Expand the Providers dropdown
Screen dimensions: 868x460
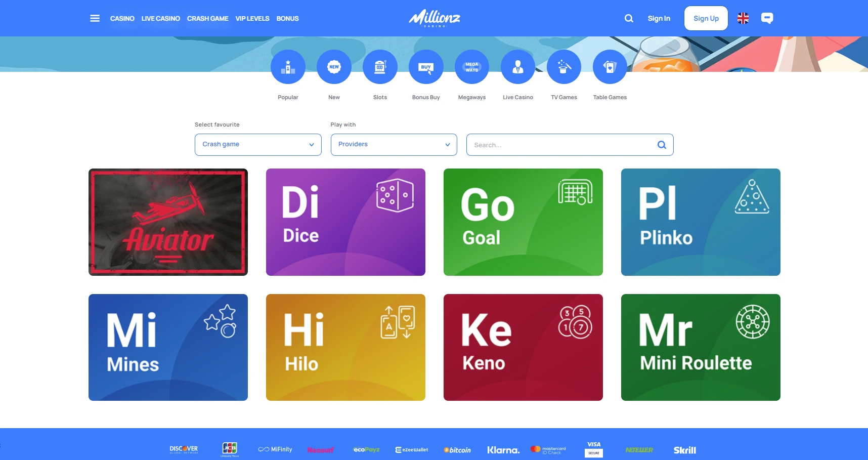pyautogui.click(x=394, y=145)
